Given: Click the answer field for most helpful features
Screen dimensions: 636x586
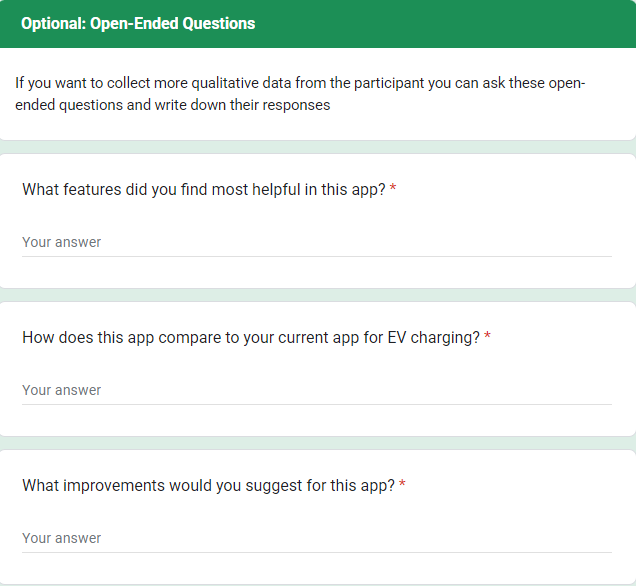Looking at the screenshot, I should pyautogui.click(x=316, y=242).
